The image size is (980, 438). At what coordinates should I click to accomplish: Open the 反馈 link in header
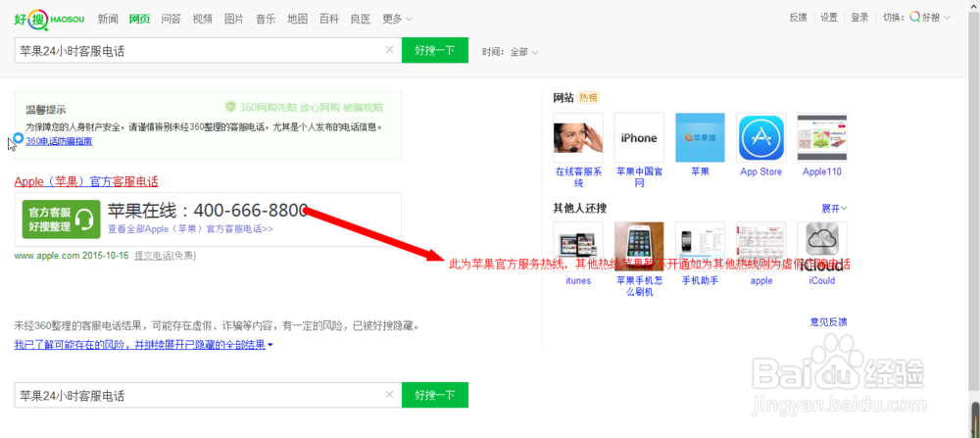click(798, 18)
